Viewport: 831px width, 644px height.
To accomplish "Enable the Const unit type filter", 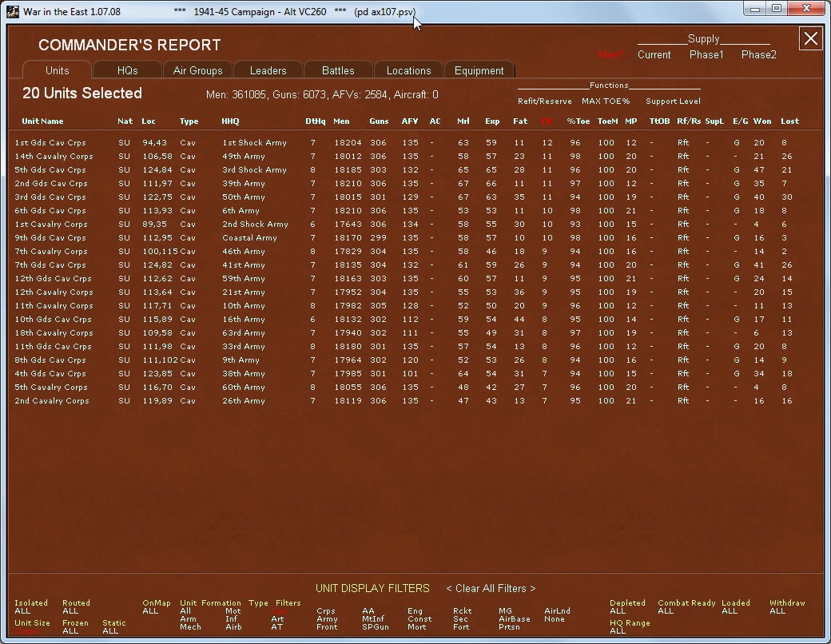I will [x=419, y=619].
